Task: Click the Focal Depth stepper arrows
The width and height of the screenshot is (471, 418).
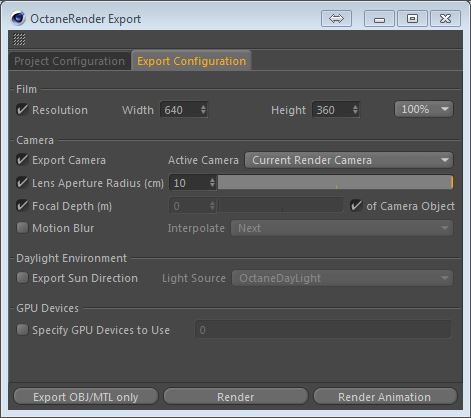Action: point(212,206)
